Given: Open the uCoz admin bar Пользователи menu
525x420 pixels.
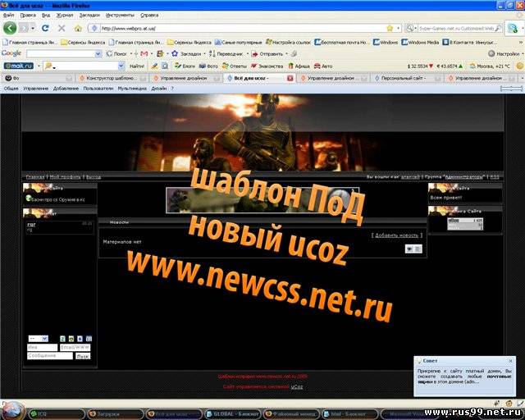Looking at the screenshot, I should tap(98, 89).
